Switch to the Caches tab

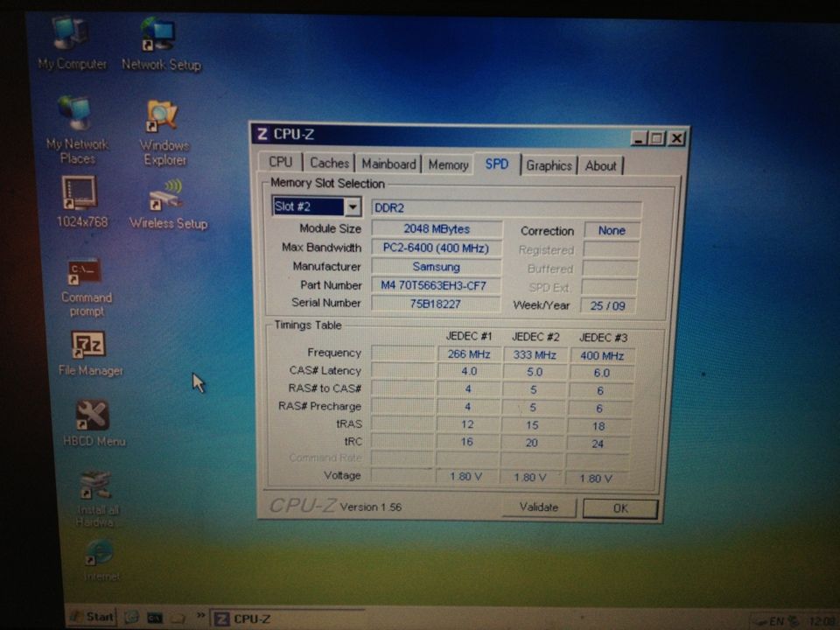point(330,163)
